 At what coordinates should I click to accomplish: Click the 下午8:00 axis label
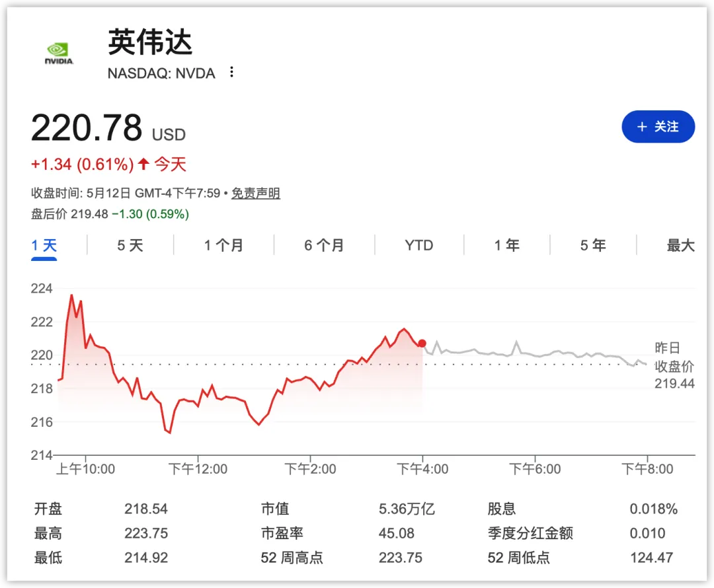pos(647,469)
